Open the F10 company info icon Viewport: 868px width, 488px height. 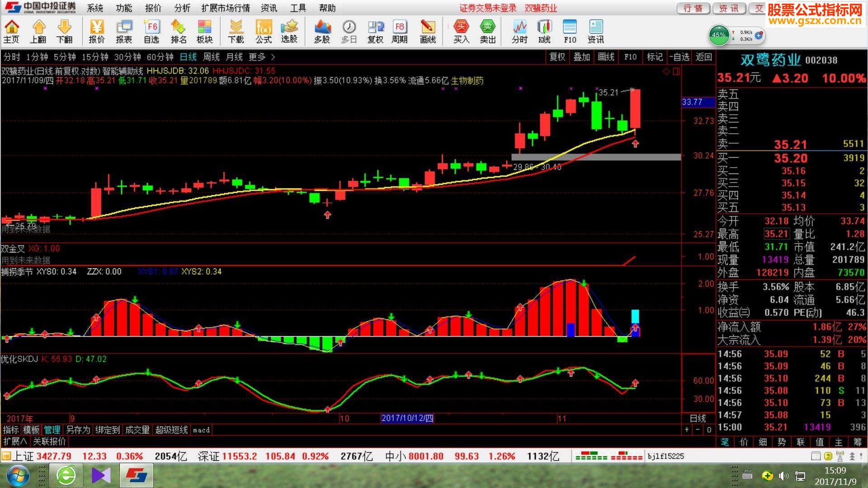point(570,32)
